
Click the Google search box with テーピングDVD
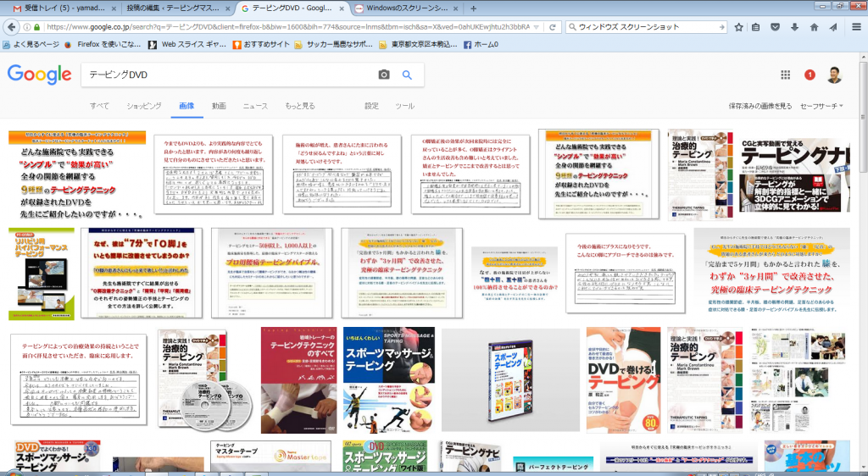pyautogui.click(x=229, y=75)
